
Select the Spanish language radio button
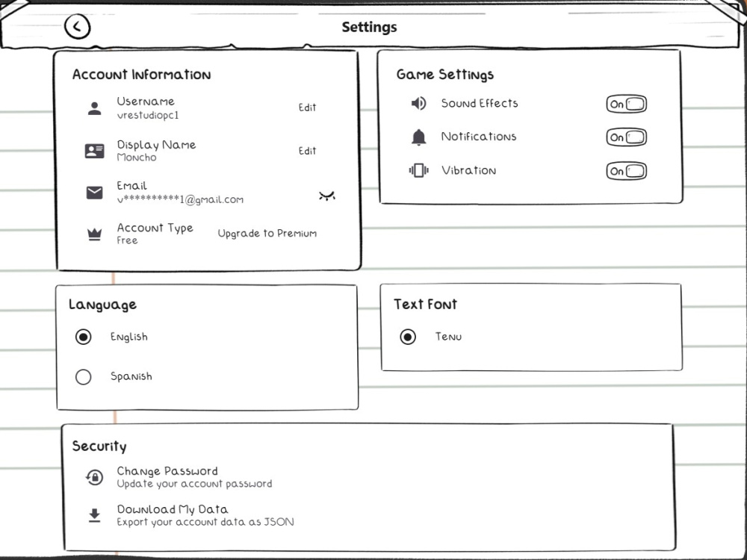tap(84, 376)
